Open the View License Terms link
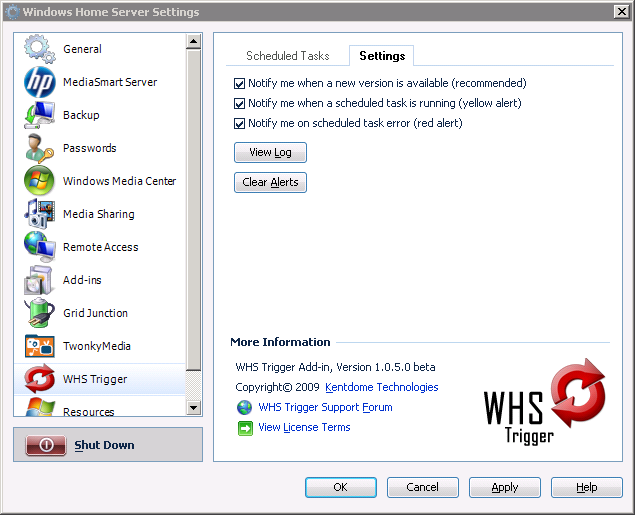Viewport: 635px width, 515px height. pos(304,428)
